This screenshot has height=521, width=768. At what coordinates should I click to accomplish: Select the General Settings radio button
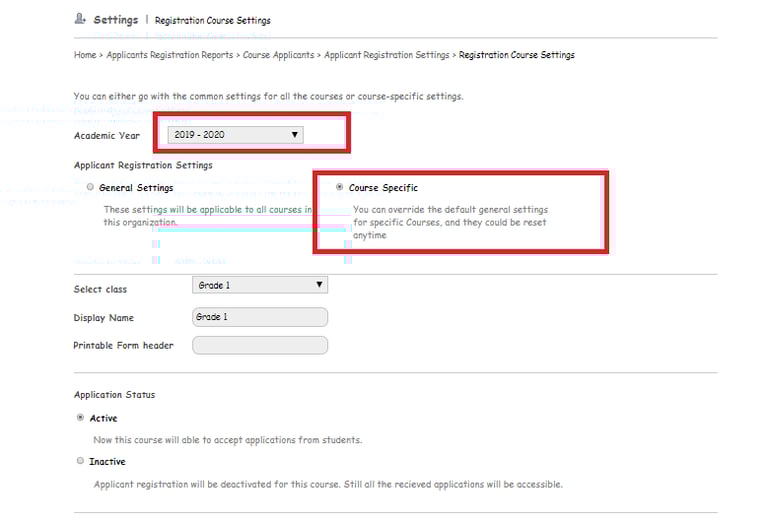[91, 187]
